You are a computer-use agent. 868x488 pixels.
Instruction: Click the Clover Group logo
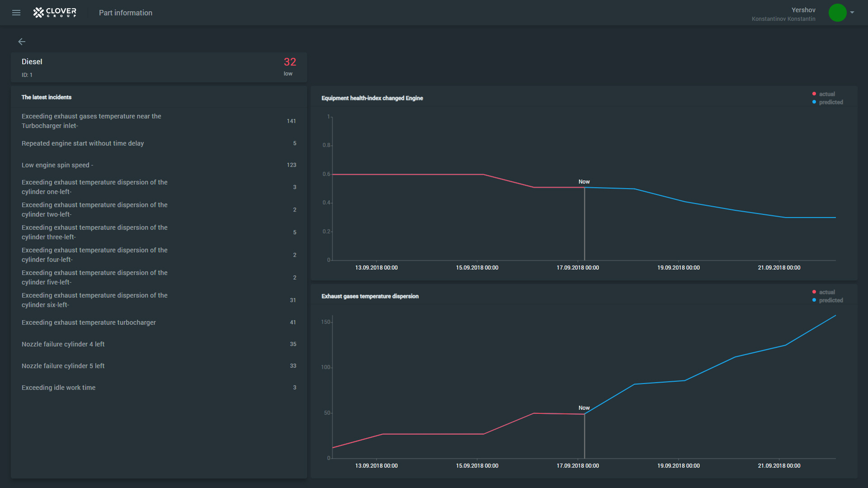pos(55,13)
